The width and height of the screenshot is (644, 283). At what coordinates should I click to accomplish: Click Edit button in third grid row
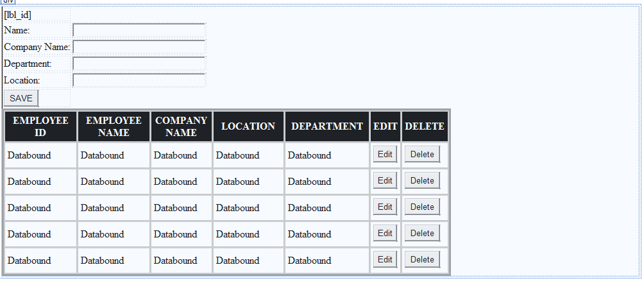pyautogui.click(x=386, y=207)
